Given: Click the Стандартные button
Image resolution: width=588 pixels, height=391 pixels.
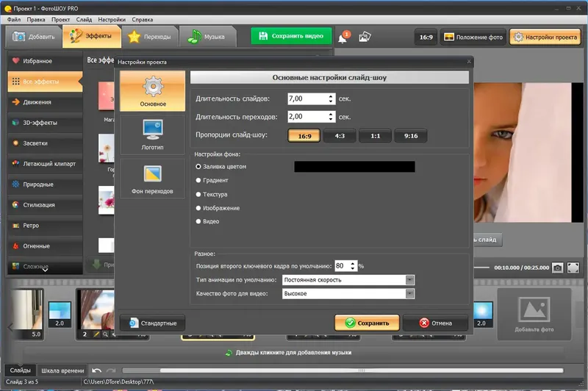Looking at the screenshot, I should coord(153,323).
